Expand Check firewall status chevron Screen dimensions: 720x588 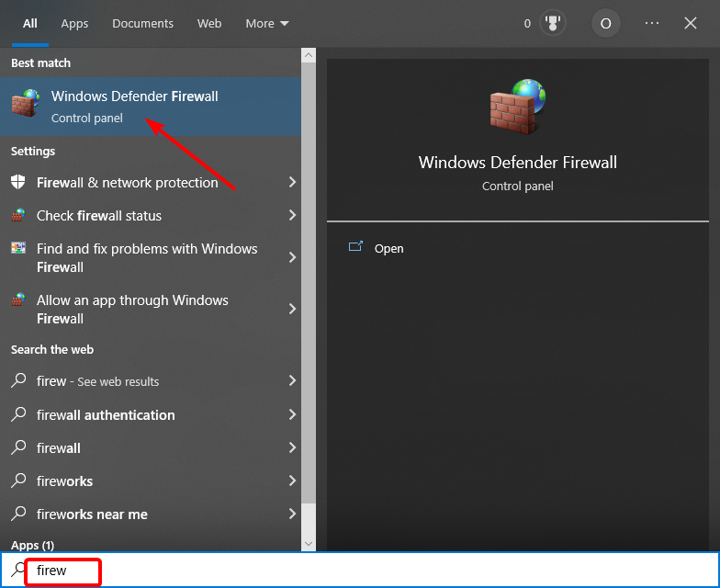292,215
